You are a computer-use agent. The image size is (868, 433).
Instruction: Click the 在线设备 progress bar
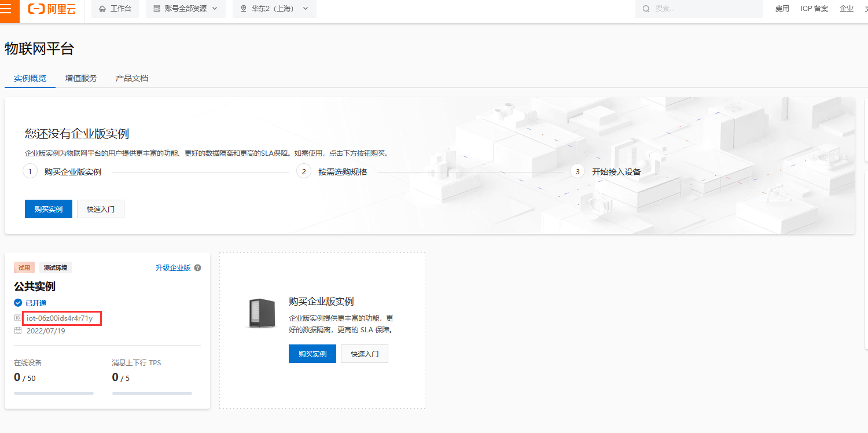[x=54, y=393]
